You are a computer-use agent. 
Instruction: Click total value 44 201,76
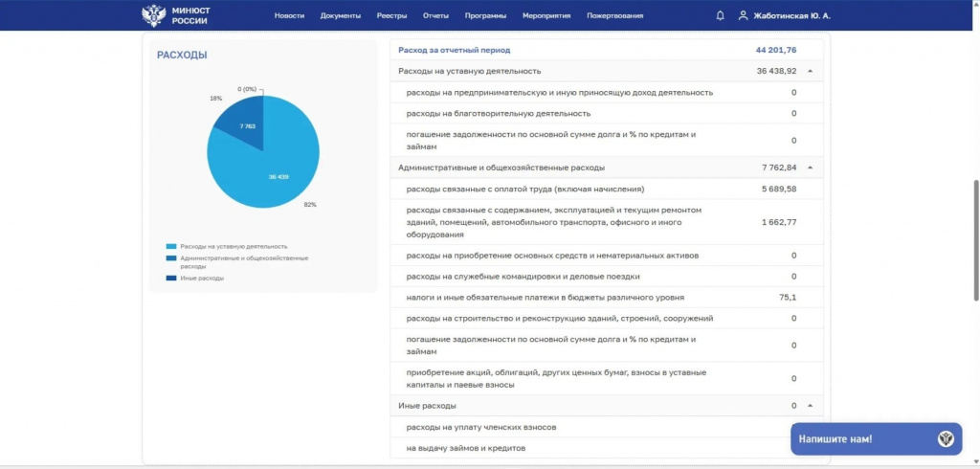[775, 50]
